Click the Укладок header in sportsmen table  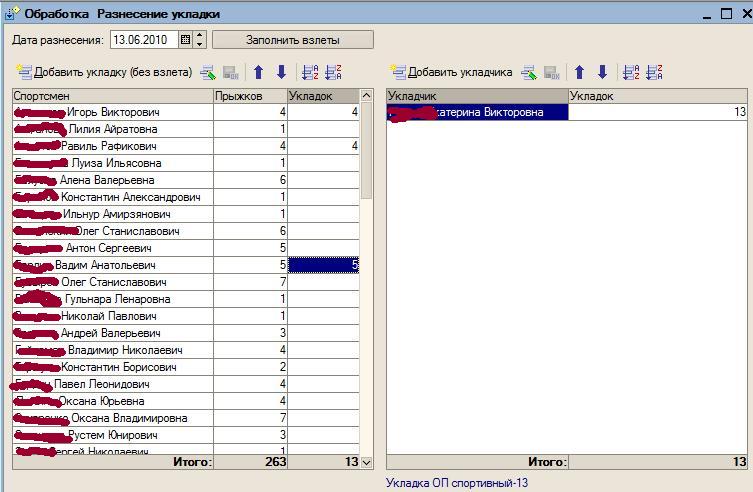click(323, 96)
